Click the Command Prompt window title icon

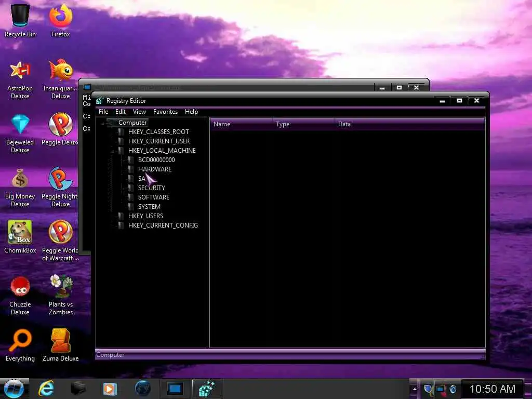tap(87, 87)
